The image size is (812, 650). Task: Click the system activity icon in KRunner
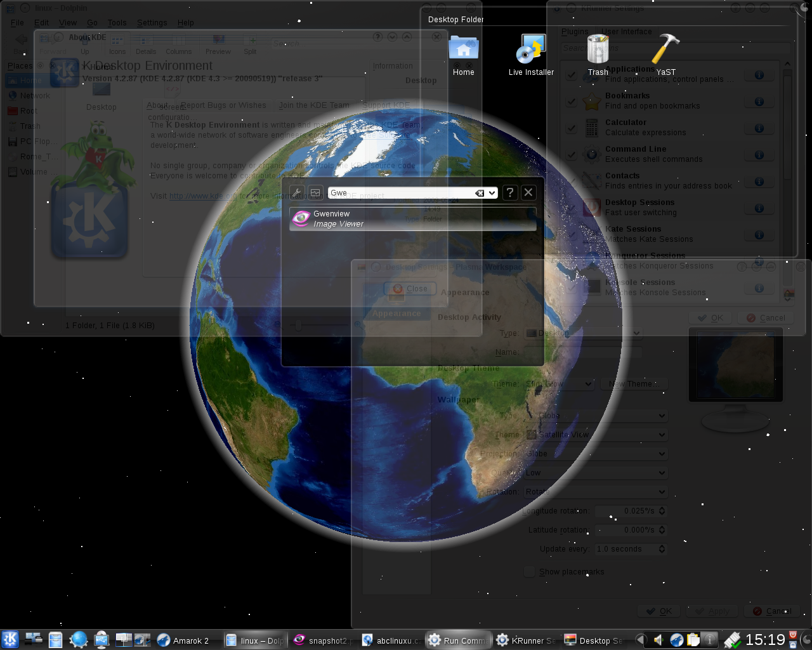pyautogui.click(x=315, y=192)
